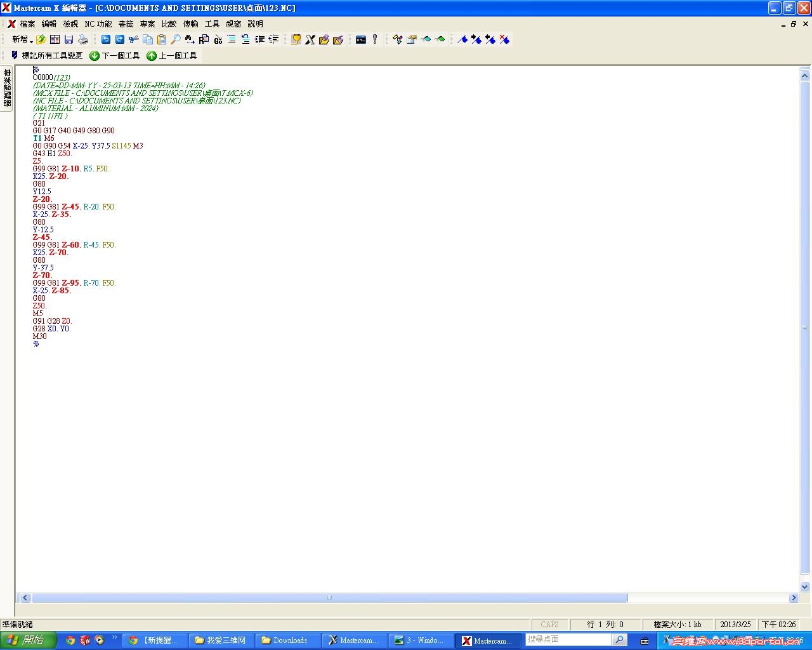The width and height of the screenshot is (812, 650).
Task: Click 標記所有工具變更 mark tool changes button
Action: 47,56
